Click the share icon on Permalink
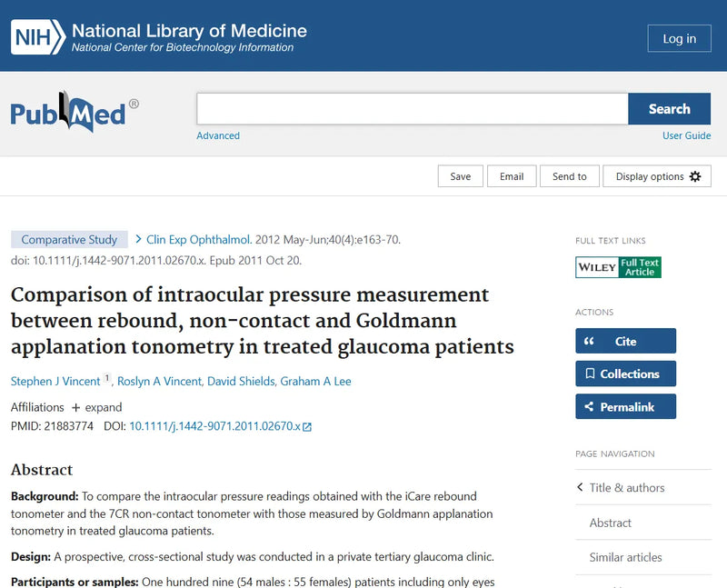 [589, 406]
